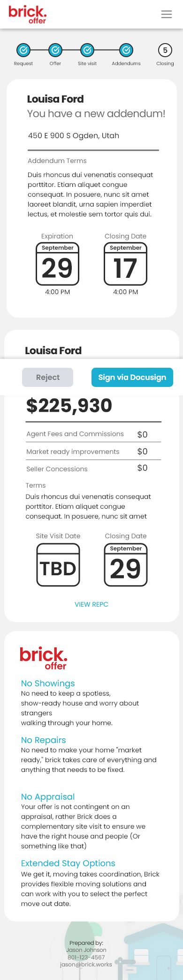Open the VIEW REPC link
This screenshot has height=980, width=183.
pyautogui.click(x=91, y=604)
